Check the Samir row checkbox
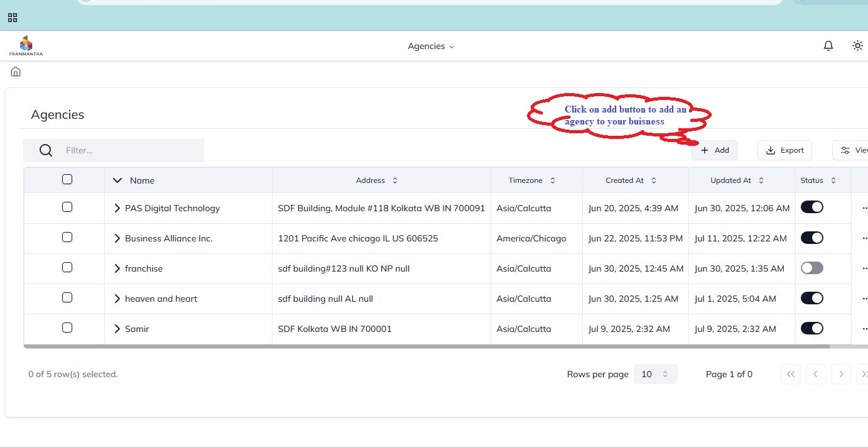The width and height of the screenshot is (868, 447). (67, 328)
